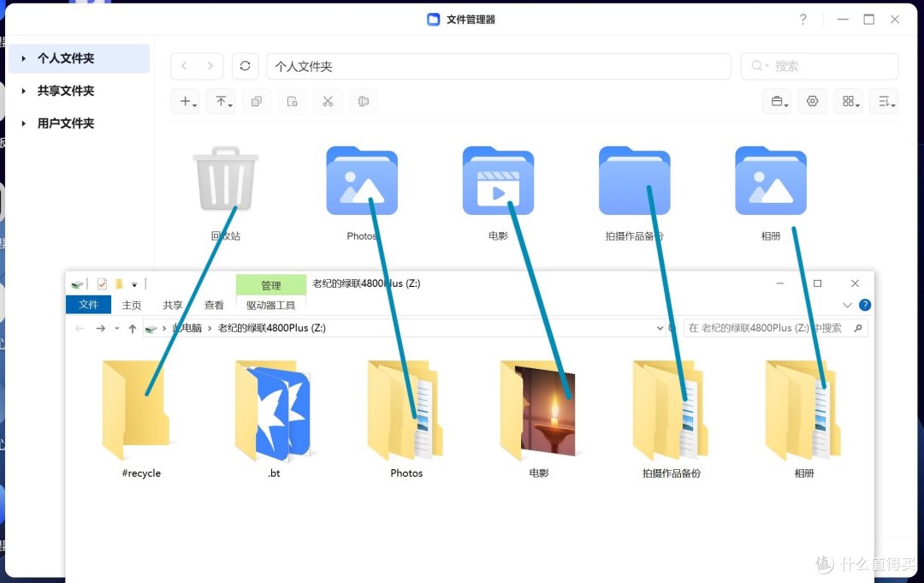Click 老纪的绿联4800Plus (Z:) breadcrumb
Image resolution: width=924 pixels, height=583 pixels.
coord(272,328)
